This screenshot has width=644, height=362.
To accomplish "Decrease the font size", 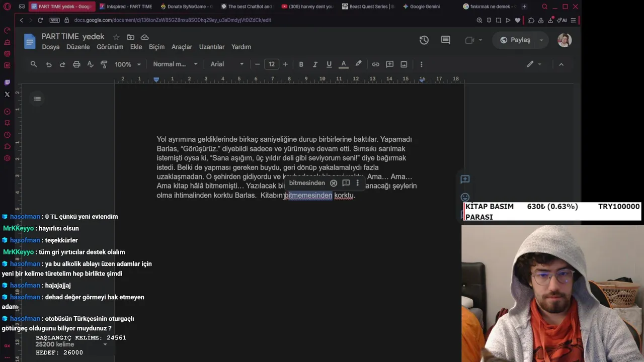I will tap(257, 64).
